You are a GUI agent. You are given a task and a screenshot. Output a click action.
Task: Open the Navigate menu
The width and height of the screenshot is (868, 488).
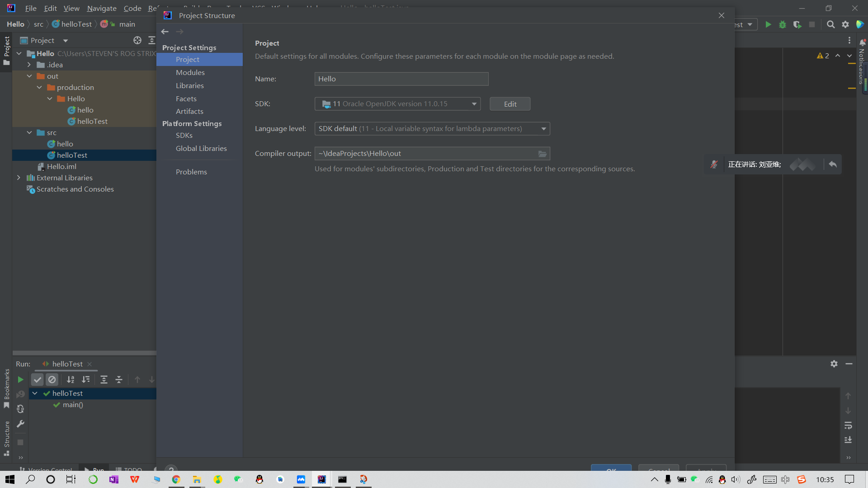pyautogui.click(x=102, y=8)
